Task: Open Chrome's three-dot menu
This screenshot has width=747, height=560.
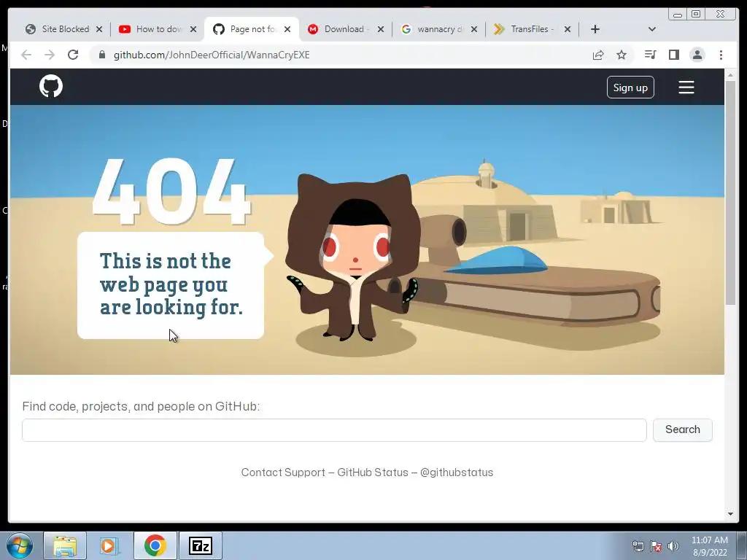Action: [x=721, y=55]
